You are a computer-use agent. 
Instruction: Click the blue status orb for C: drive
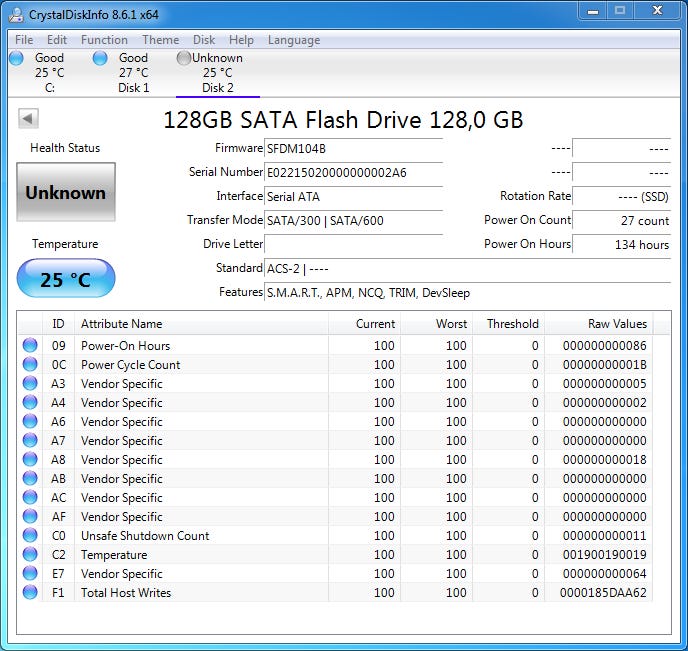[x=16, y=58]
